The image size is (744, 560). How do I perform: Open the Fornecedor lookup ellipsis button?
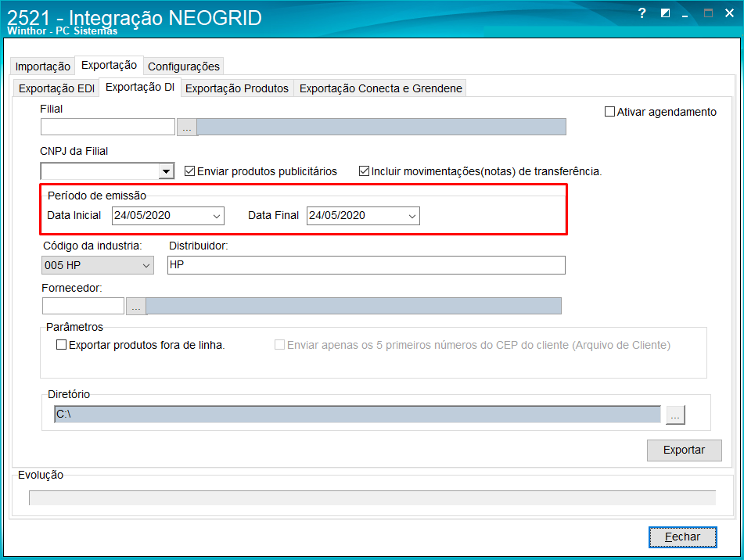pyautogui.click(x=136, y=307)
